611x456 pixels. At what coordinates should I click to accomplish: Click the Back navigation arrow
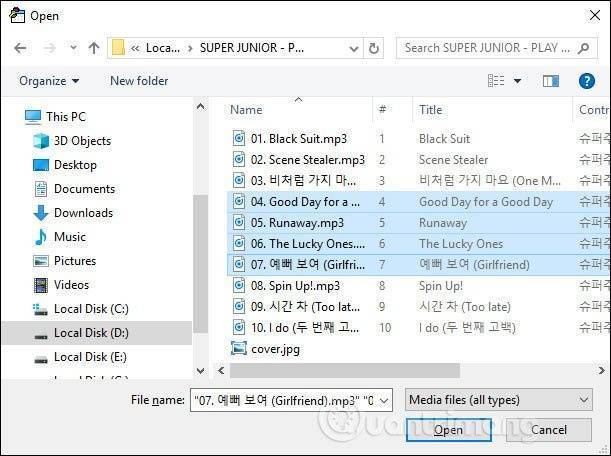pos(21,47)
